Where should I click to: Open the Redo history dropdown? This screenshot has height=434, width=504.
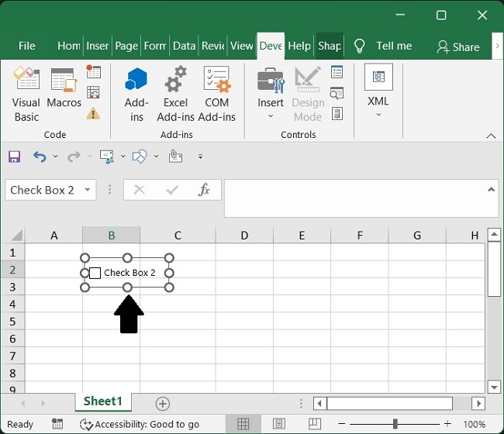(x=90, y=157)
